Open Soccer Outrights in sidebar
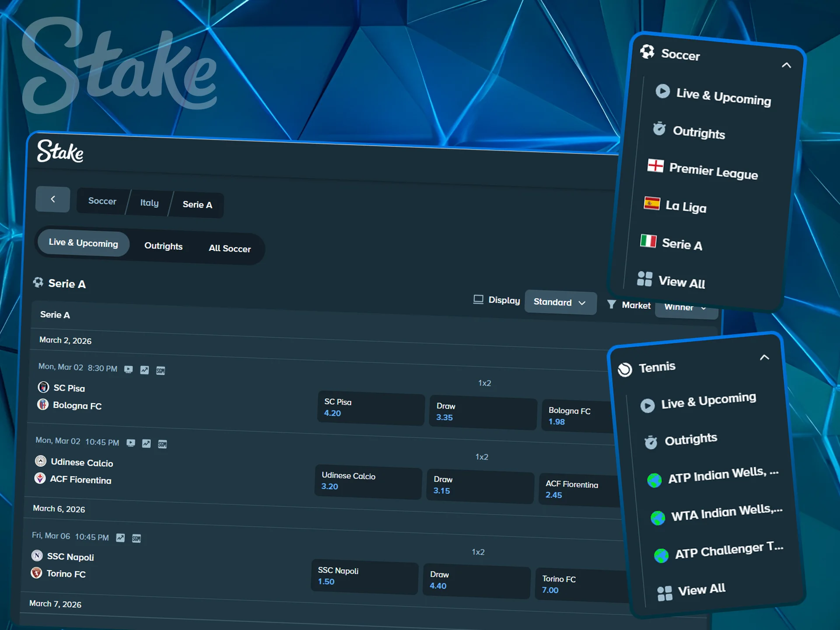840x630 pixels. click(x=689, y=131)
